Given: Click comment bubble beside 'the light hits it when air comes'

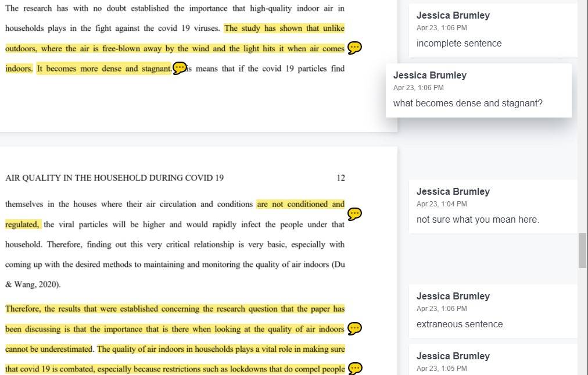Looking at the screenshot, I should (x=354, y=48).
